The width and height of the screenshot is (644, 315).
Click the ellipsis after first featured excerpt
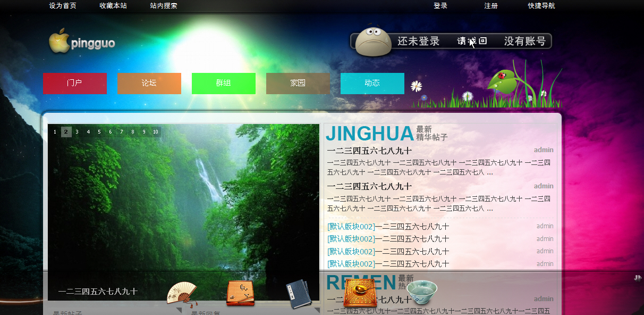[x=490, y=173]
